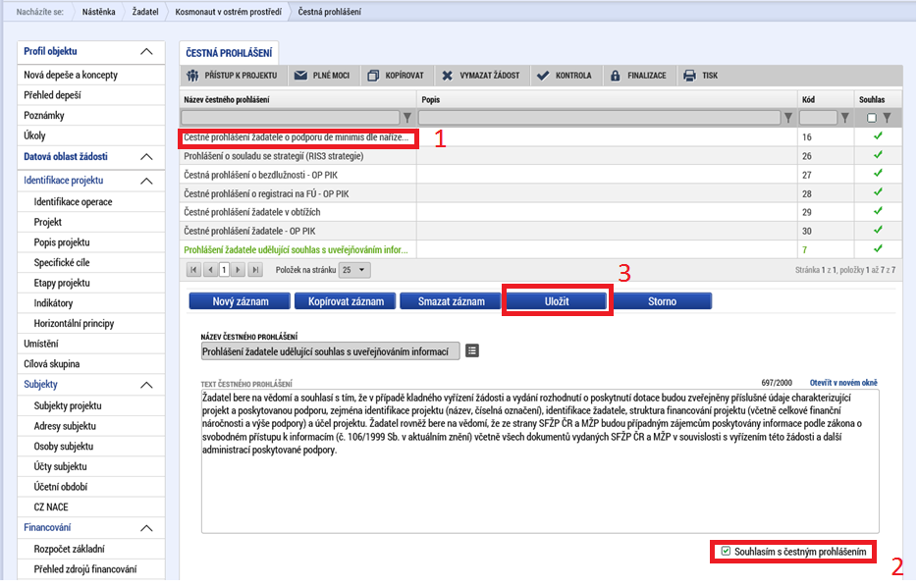The height and width of the screenshot is (588, 918).
Task: Click into Text čestného prohlášení textarea
Action: pos(540,461)
